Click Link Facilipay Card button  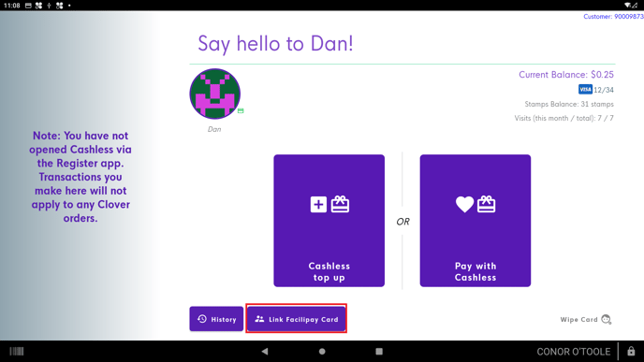[296, 319]
